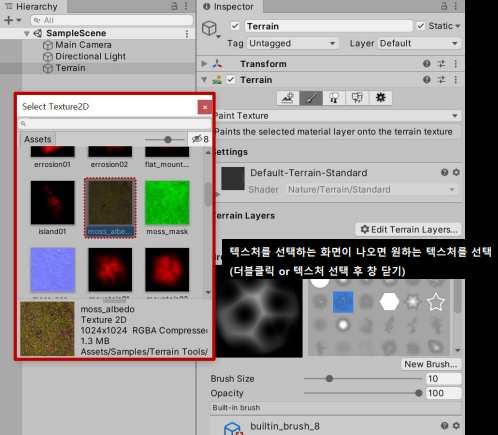Open Hierarchy panel options menu
The image size is (498, 435).
click(186, 6)
